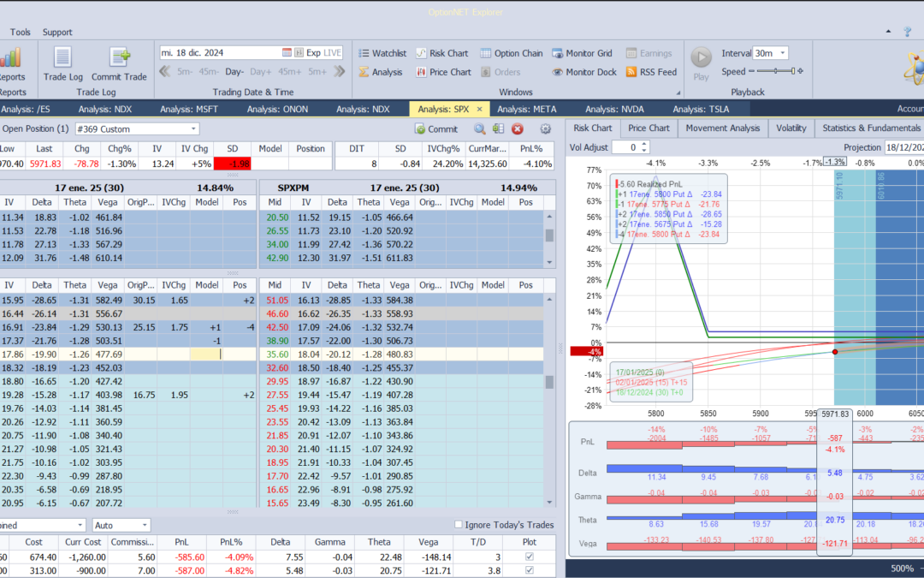Toggle Plot checkbox in -585.60 row

click(530, 557)
